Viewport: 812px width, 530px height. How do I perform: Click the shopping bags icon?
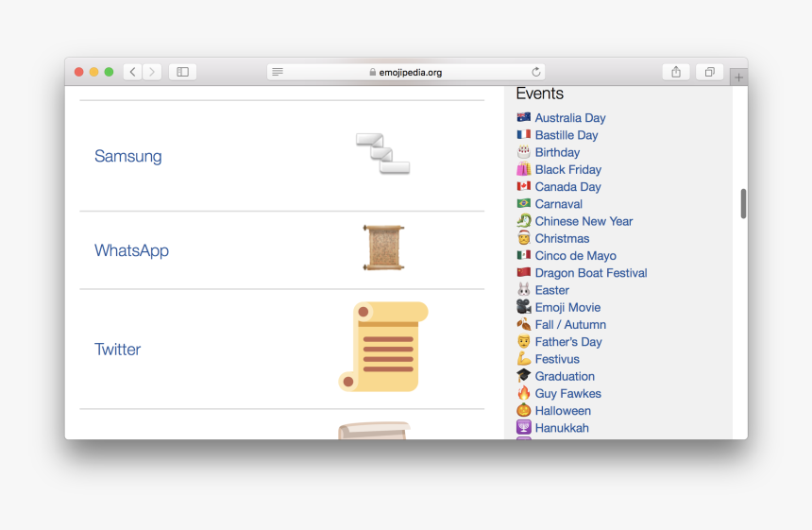coord(524,169)
